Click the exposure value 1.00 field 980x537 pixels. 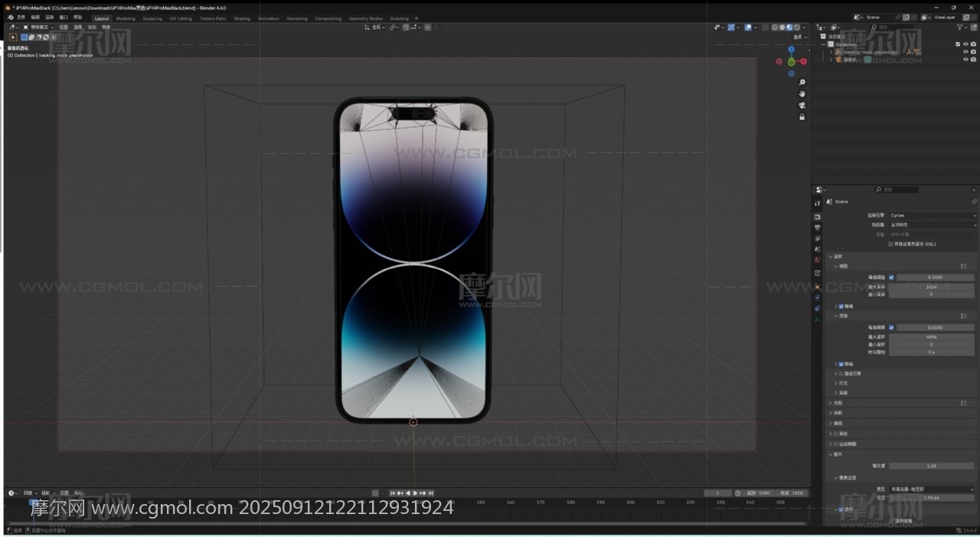931,466
